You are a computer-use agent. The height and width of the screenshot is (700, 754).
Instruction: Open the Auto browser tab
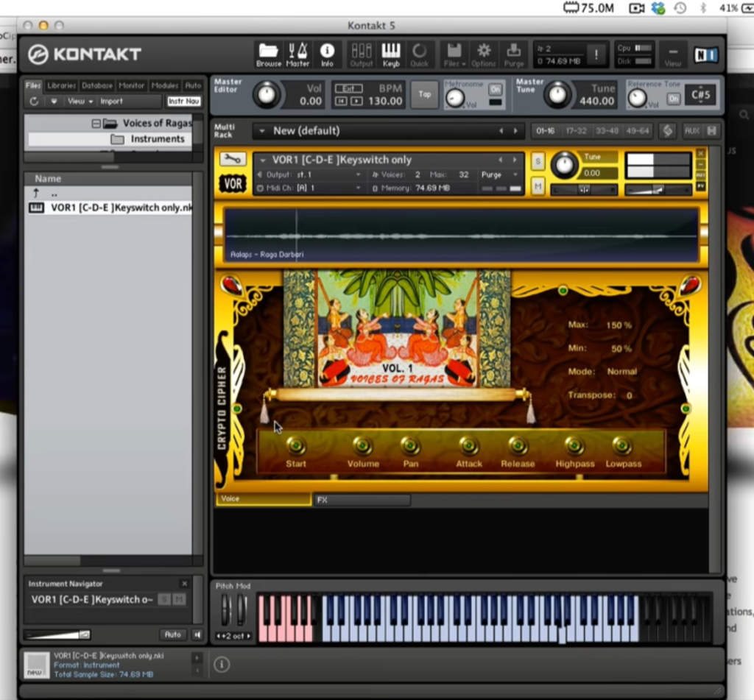tap(193, 85)
